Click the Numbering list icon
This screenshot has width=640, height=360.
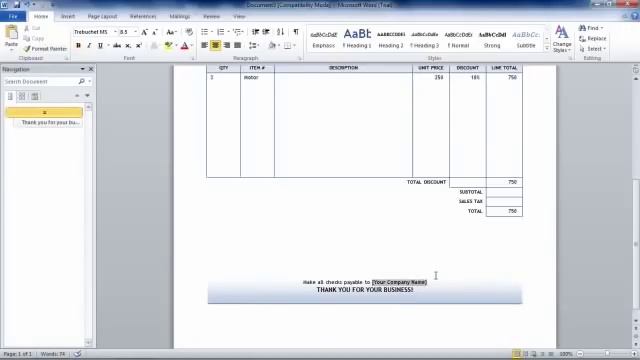pos(220,32)
